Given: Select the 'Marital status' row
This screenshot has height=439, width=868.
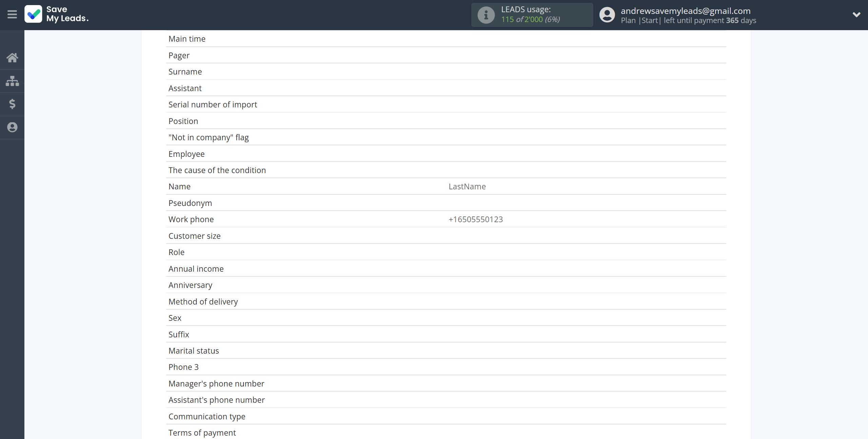Looking at the screenshot, I should 446,351.
